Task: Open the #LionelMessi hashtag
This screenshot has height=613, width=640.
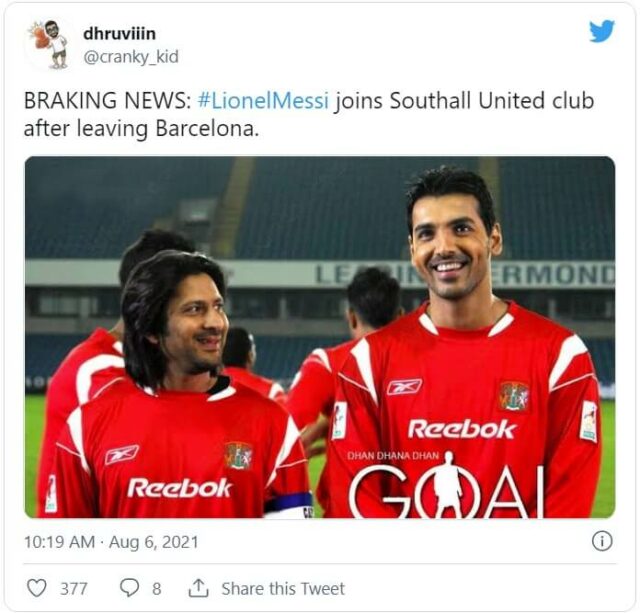Action: 263,101
